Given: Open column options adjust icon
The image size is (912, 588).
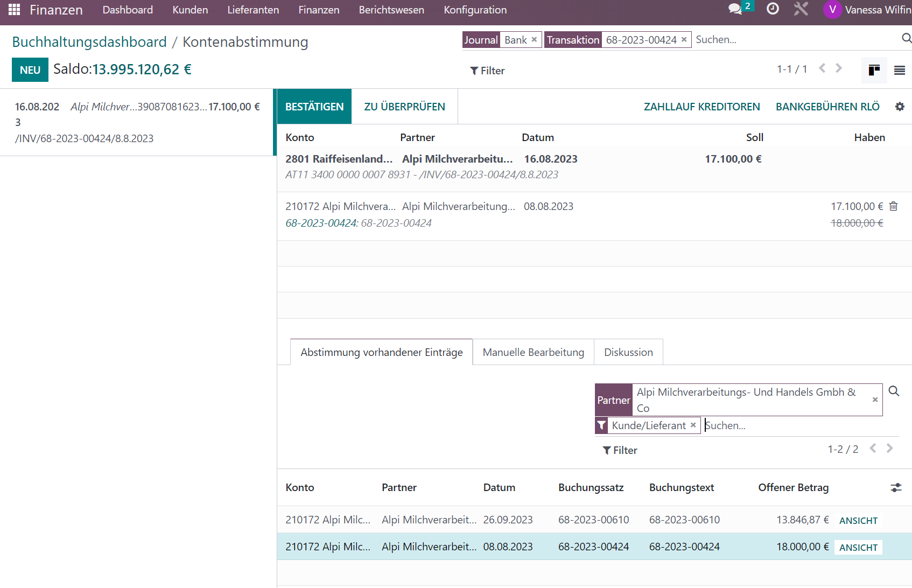Looking at the screenshot, I should coord(896,487).
